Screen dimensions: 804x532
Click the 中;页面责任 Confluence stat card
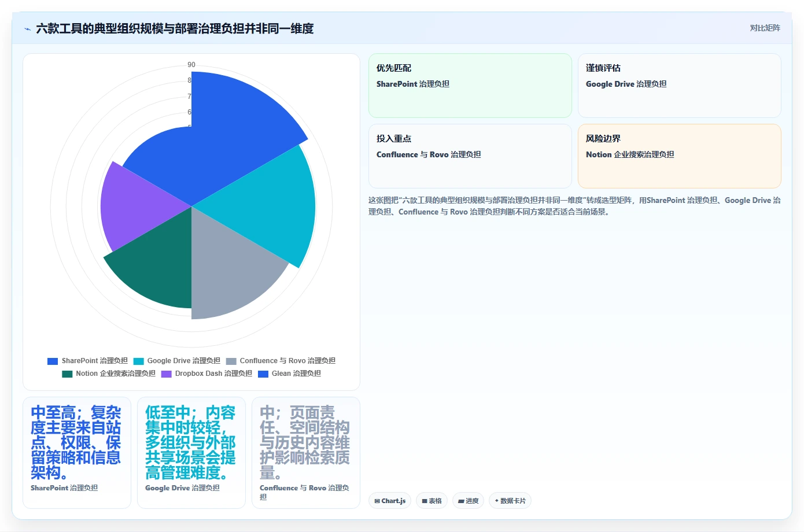point(306,453)
